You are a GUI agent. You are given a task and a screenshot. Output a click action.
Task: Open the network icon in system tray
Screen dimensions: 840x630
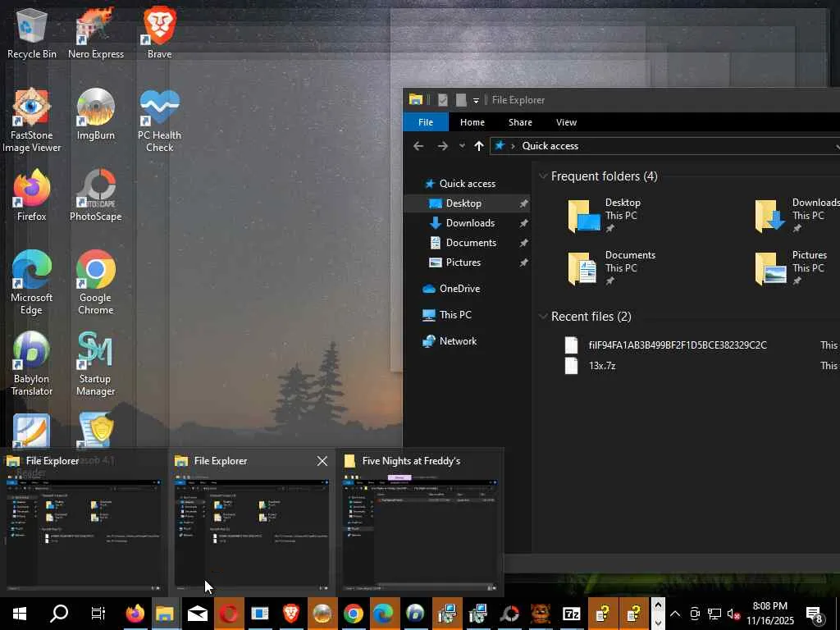click(x=714, y=614)
